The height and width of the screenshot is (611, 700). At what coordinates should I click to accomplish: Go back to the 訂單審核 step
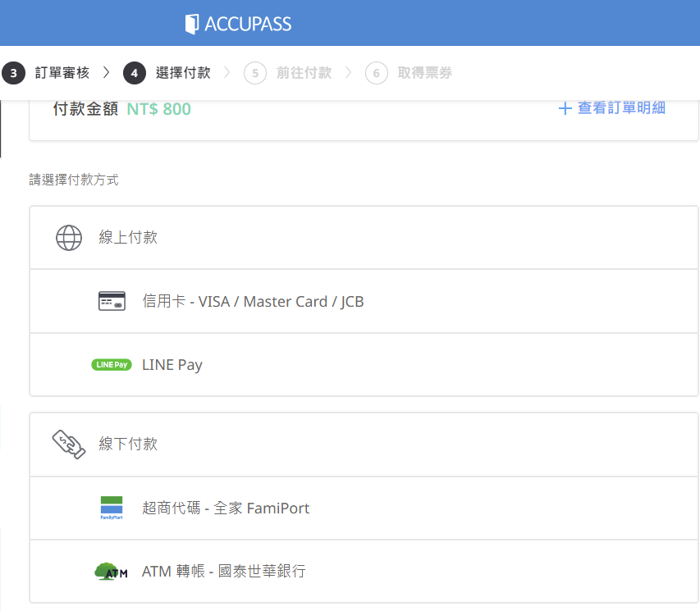(x=62, y=73)
